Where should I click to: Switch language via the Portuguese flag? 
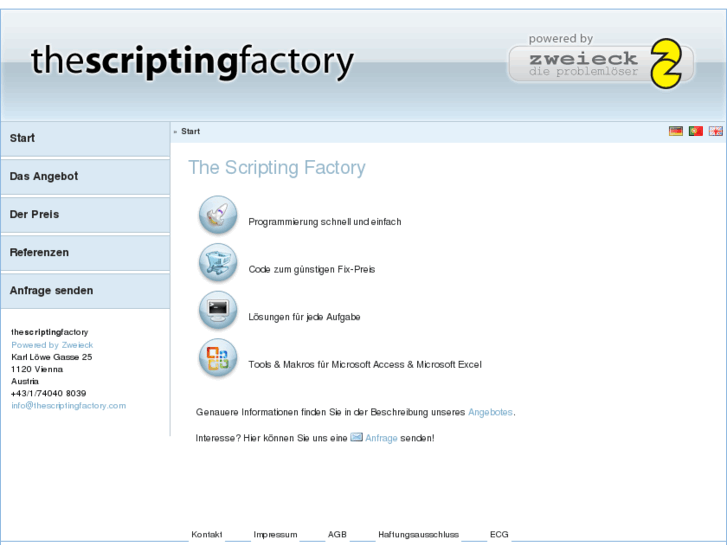[695, 131]
